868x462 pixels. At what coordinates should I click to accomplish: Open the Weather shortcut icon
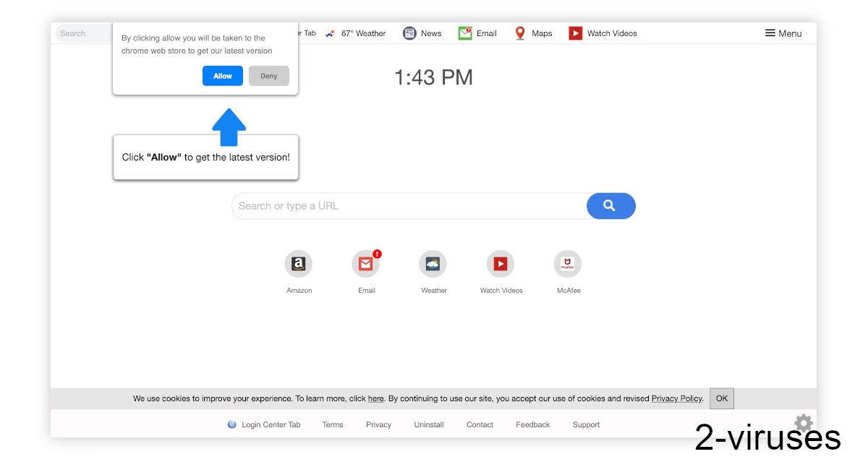coord(433,264)
